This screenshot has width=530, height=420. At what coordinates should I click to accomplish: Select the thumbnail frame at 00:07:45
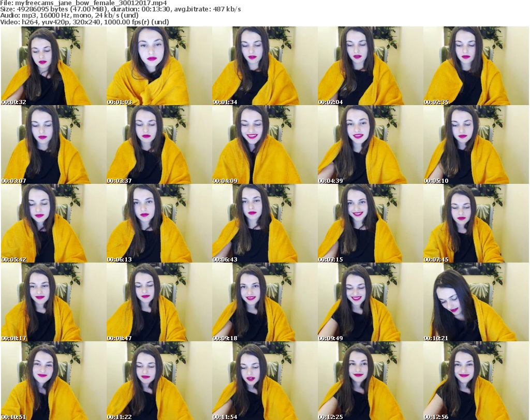pyautogui.click(x=476, y=224)
